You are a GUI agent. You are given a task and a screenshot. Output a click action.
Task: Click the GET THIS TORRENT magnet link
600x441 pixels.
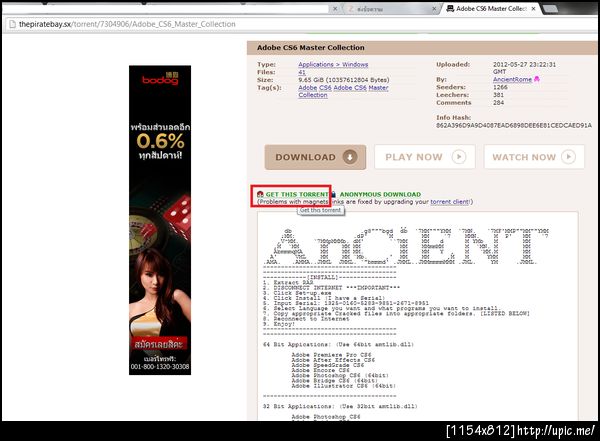tap(297, 194)
